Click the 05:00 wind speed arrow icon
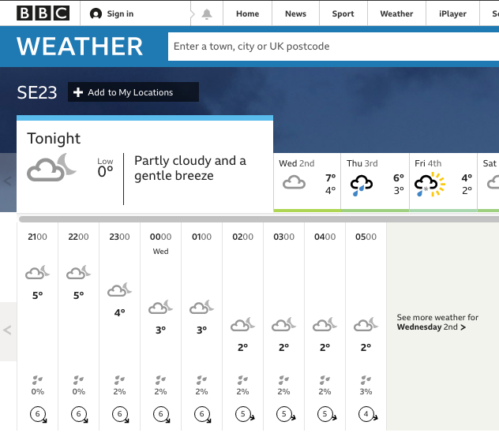 [366, 415]
